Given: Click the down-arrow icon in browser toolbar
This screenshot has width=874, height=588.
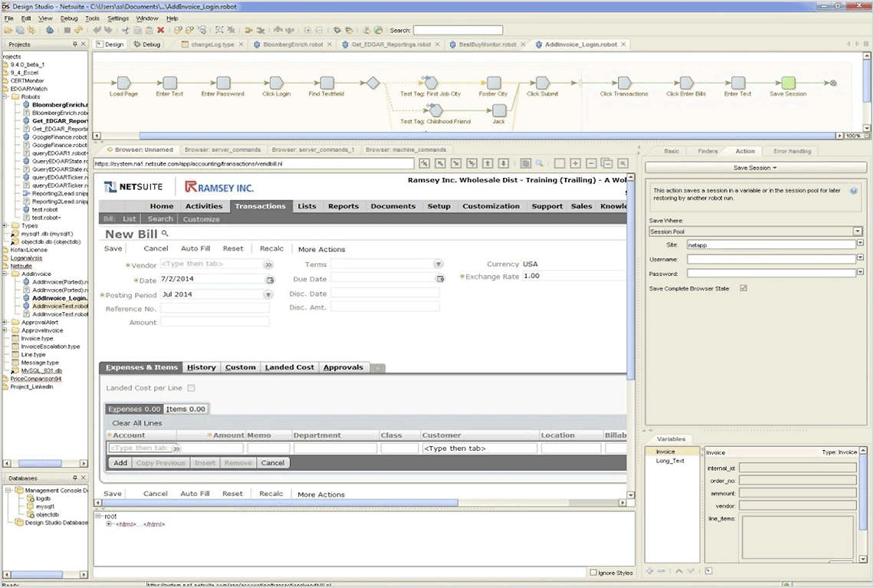Looking at the screenshot, I should pos(504,163).
